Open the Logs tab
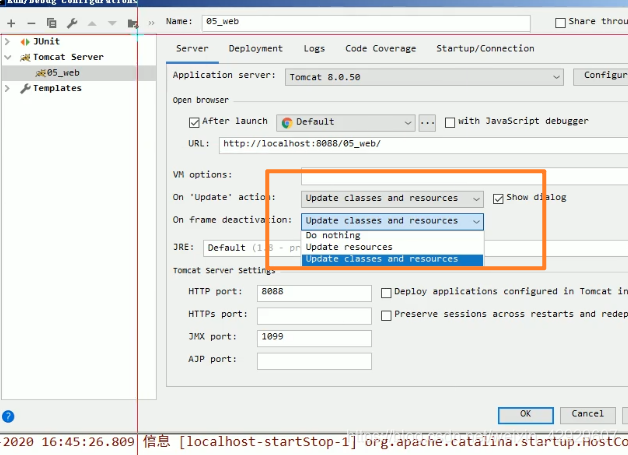The image size is (628, 455). point(314,49)
